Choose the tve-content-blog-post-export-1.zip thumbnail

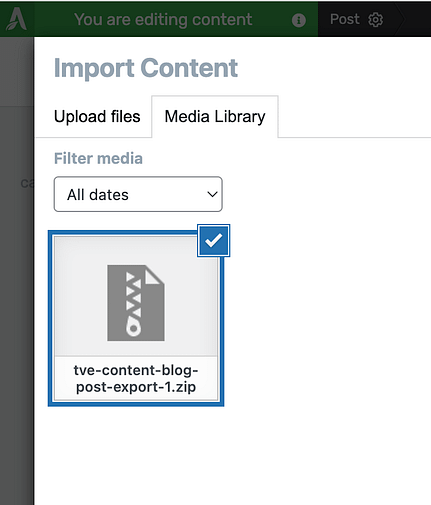[x=136, y=318]
